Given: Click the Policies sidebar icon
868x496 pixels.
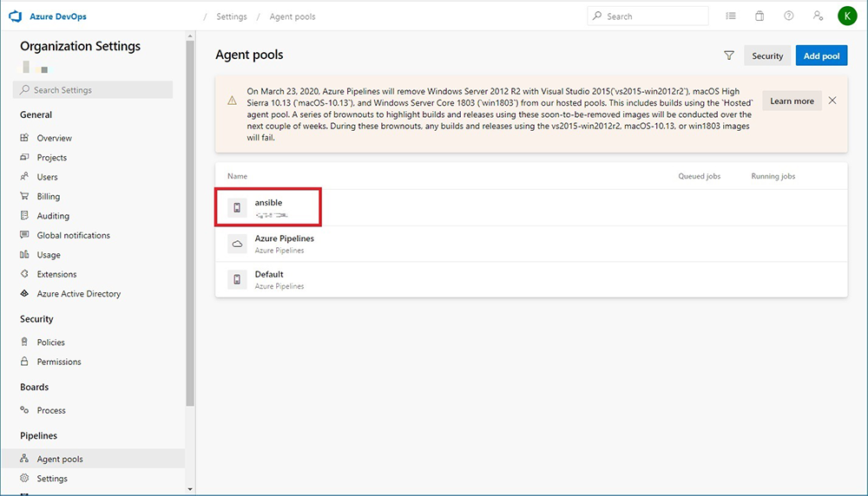Looking at the screenshot, I should [x=24, y=342].
